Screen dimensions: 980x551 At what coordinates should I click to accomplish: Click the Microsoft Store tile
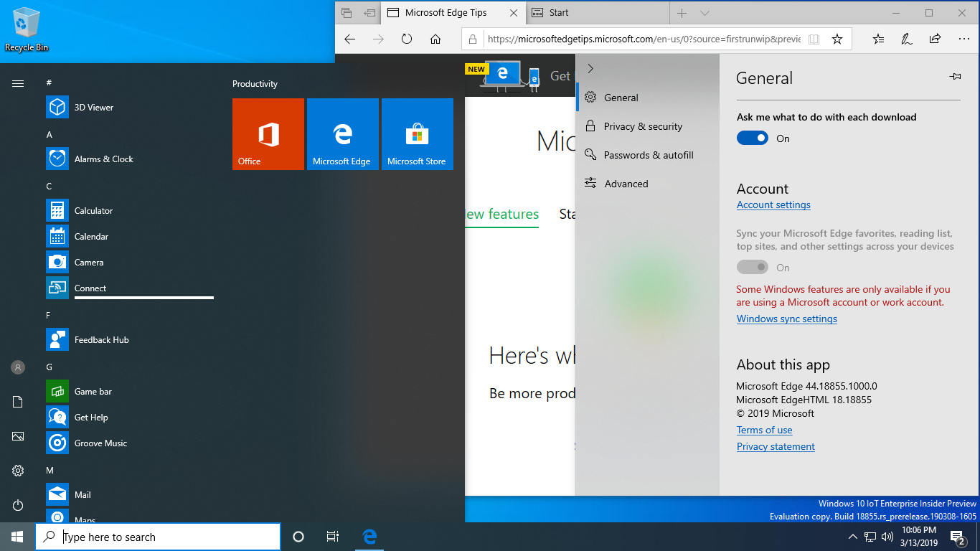[418, 134]
